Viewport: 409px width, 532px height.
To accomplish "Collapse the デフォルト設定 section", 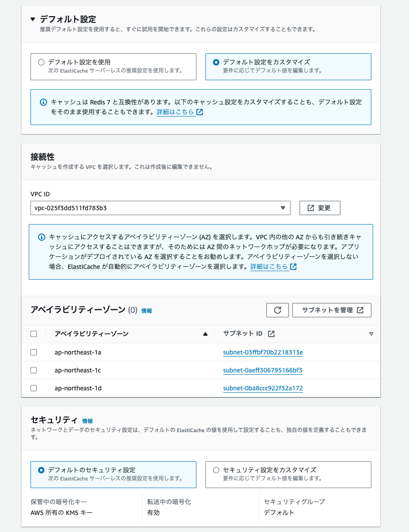I will tap(32, 19).
